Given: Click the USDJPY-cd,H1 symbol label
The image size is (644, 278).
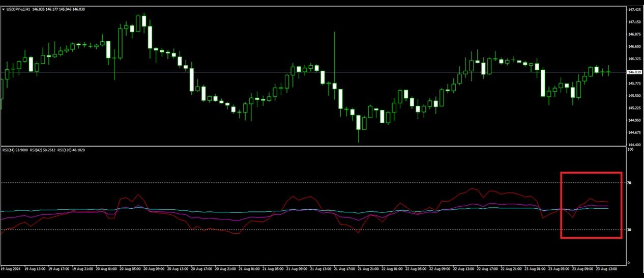Looking at the screenshot, I should [x=18, y=10].
